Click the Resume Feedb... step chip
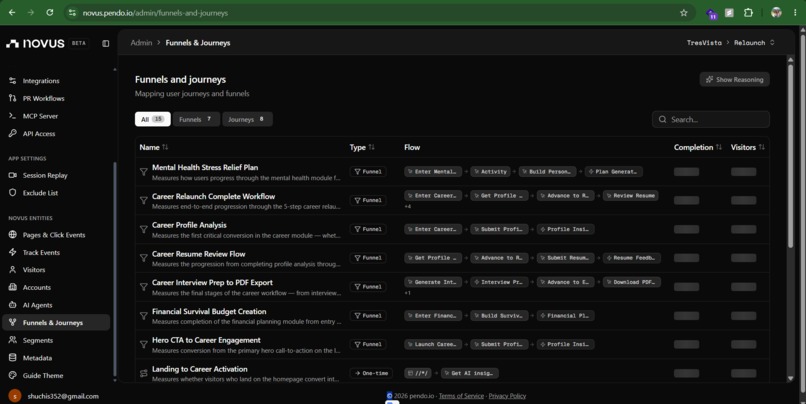The height and width of the screenshot is (404, 806). pyautogui.click(x=632, y=258)
